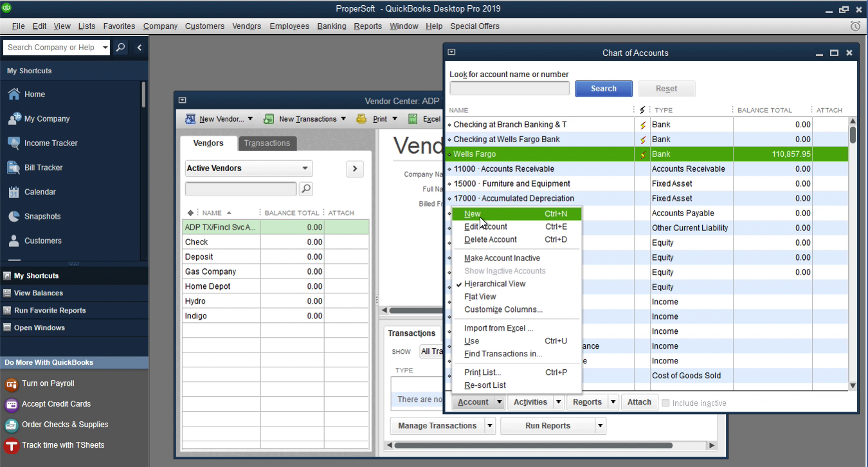The image size is (868, 467).
Task: Click the Activities button
Action: 530,402
